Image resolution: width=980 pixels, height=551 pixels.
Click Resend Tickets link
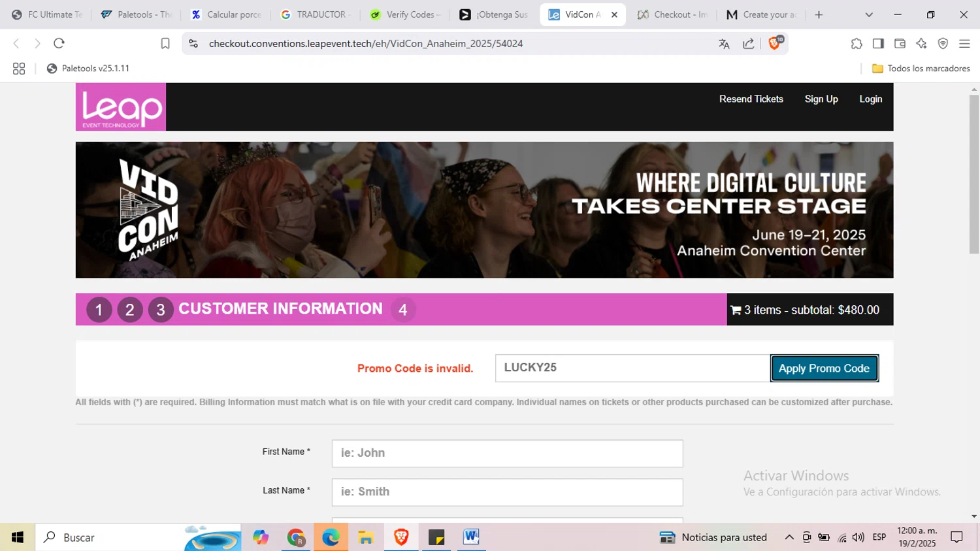[x=751, y=99]
